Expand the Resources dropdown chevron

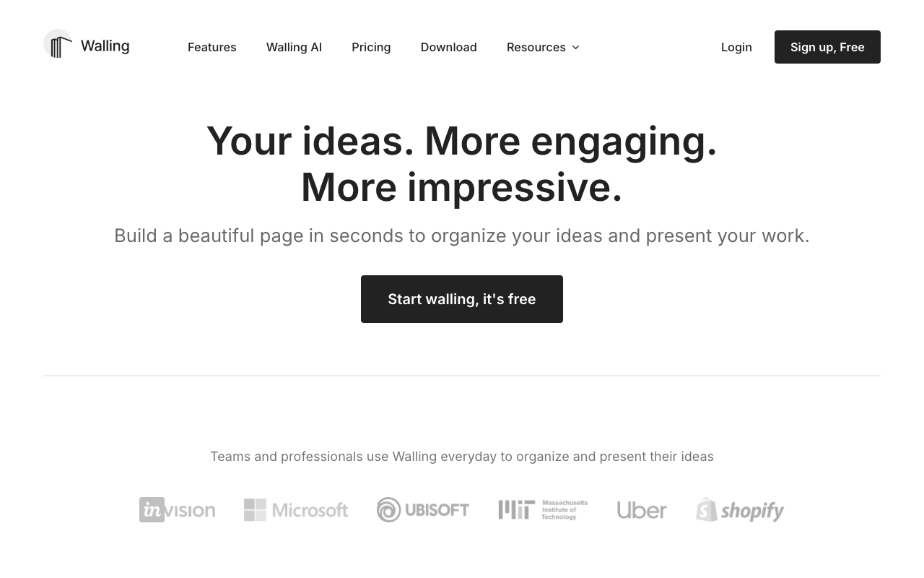(x=575, y=48)
